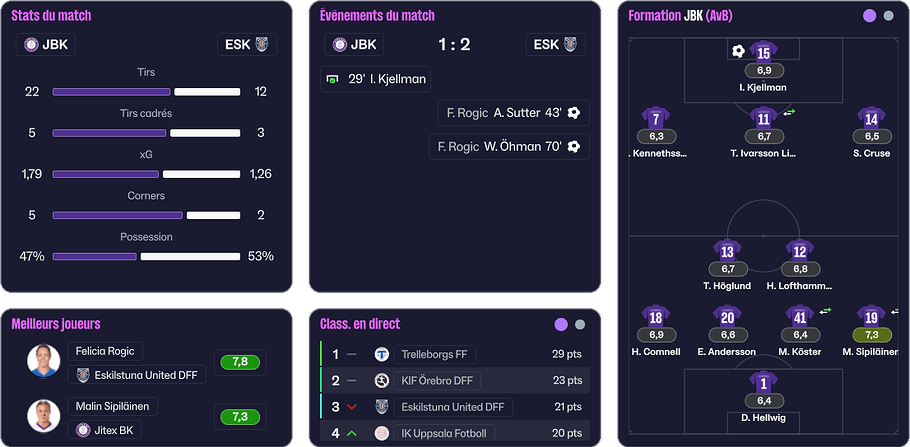Viewport: 910px width, 447px height.
Task: Select the purple dot in Formation panel
Action: click(869, 16)
